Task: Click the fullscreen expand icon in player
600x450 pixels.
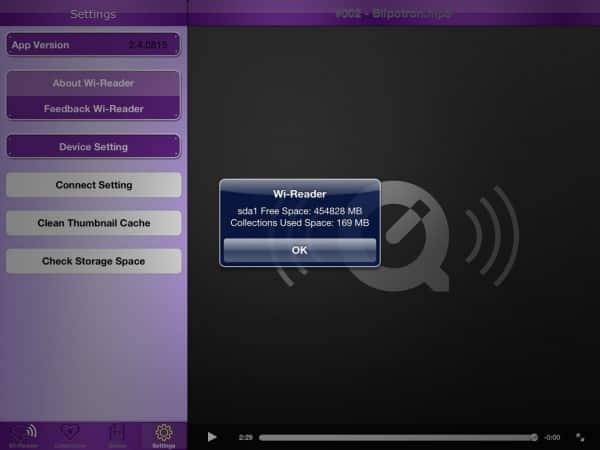Action: 580,437
